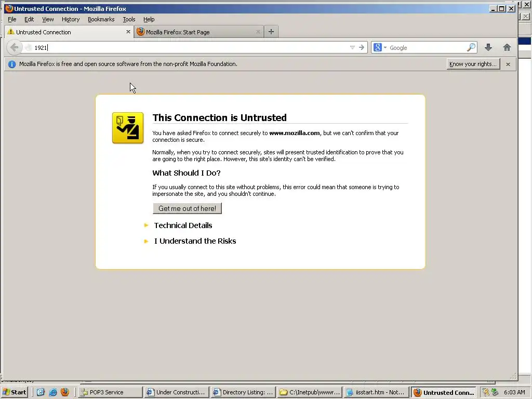Expand I Understand the Risks section
The height and width of the screenshot is (399, 532).
[x=195, y=241]
